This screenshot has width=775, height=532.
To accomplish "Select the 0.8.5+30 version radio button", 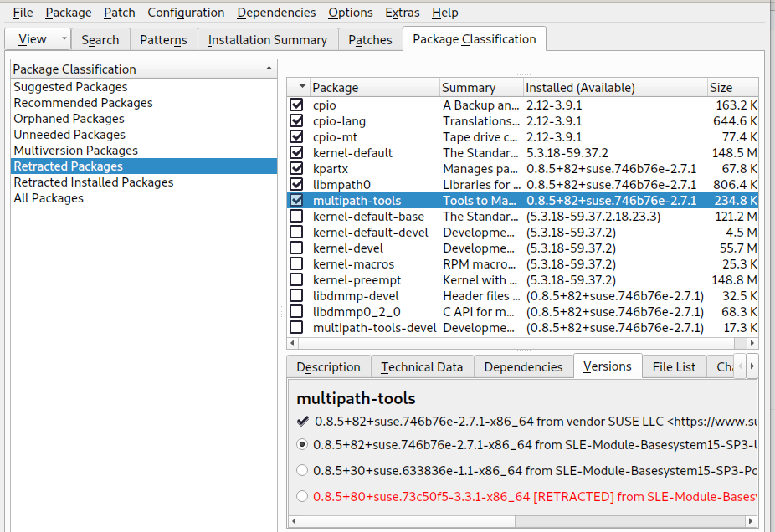I will click(302, 471).
